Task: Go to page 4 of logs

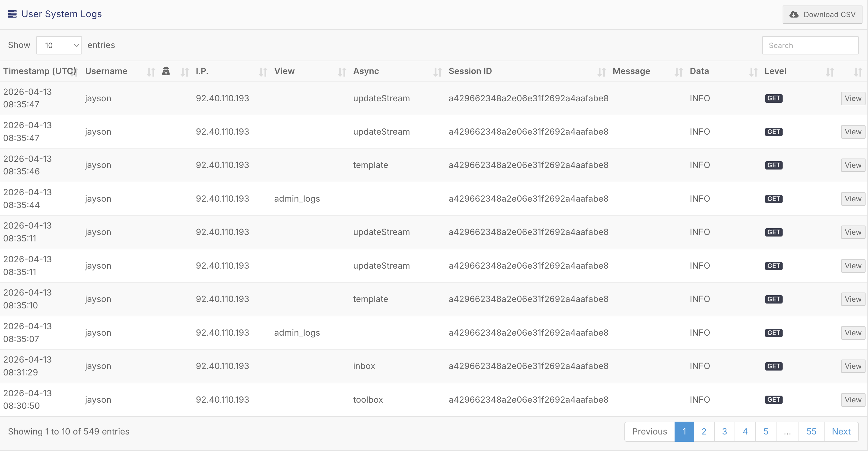Action: point(745,431)
